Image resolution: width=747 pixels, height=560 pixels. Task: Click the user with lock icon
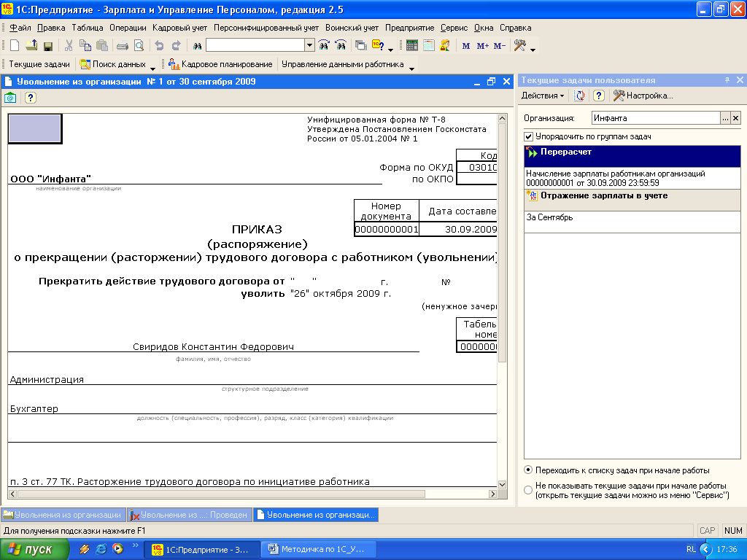pos(445,46)
